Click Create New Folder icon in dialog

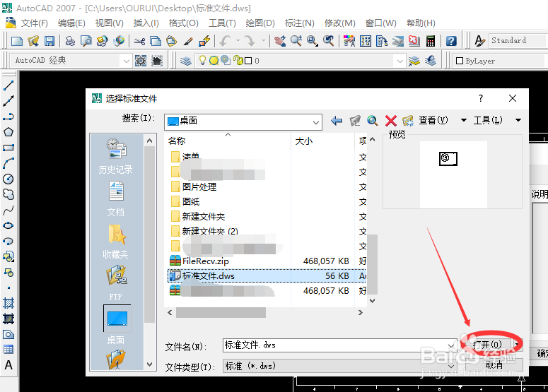click(407, 121)
